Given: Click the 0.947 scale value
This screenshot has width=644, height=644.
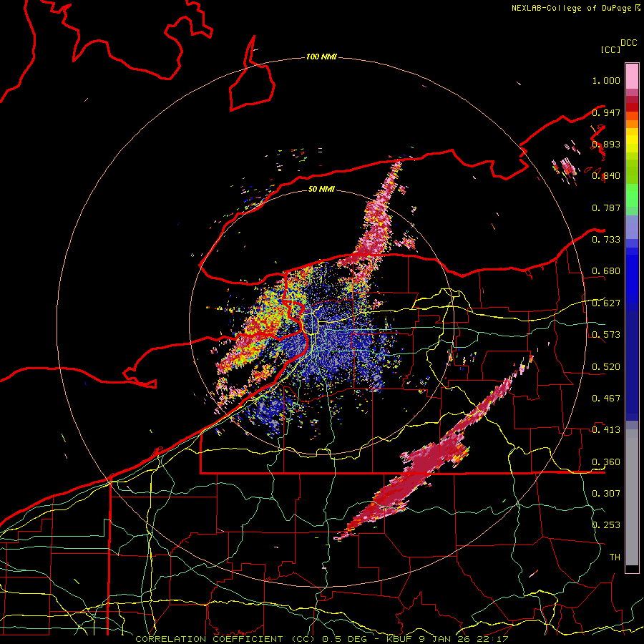Looking at the screenshot, I should [606, 112].
